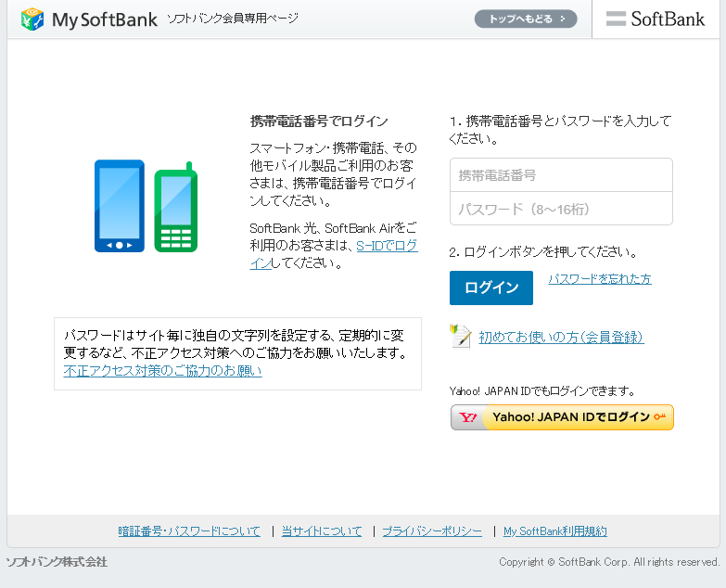Click the green feature phone illustration
This screenshot has width=726, height=588.
[175, 208]
